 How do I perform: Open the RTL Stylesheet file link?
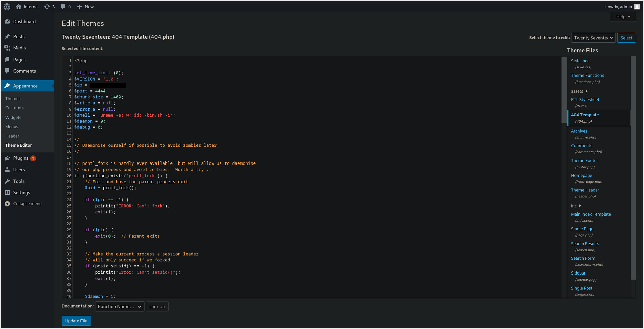(585, 100)
